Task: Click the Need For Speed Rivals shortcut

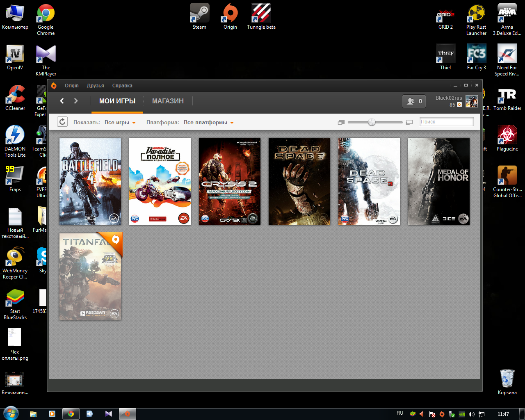Action: pos(507,60)
